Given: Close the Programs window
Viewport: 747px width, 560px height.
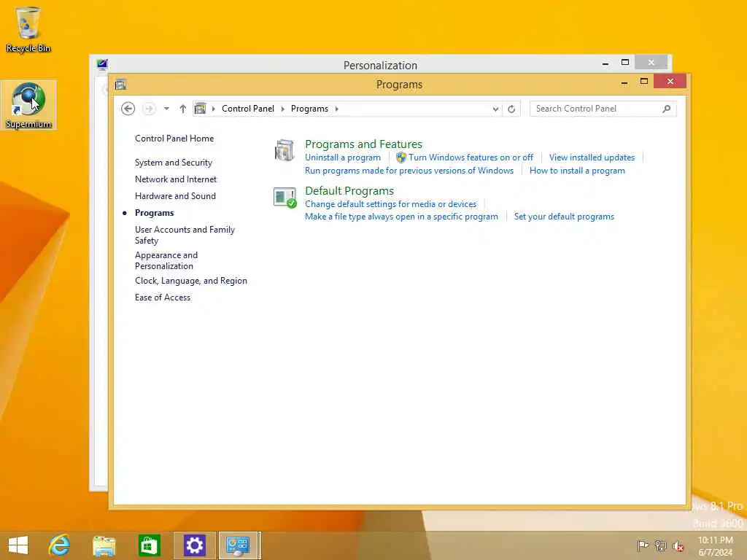Looking at the screenshot, I should (670, 82).
